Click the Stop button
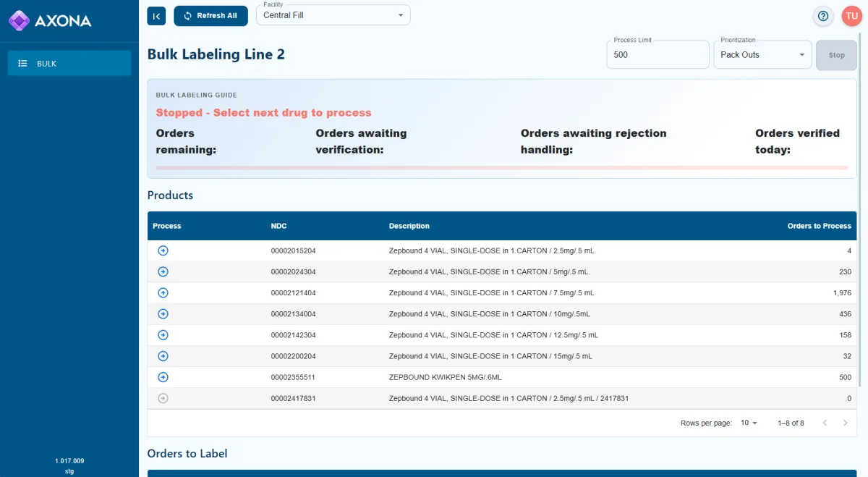 [x=837, y=55]
